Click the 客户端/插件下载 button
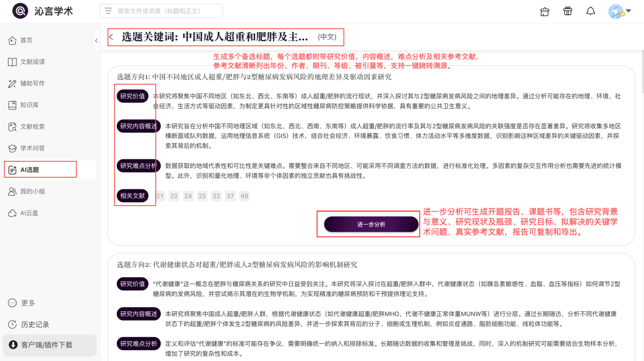The image size is (644, 361). click(x=47, y=345)
